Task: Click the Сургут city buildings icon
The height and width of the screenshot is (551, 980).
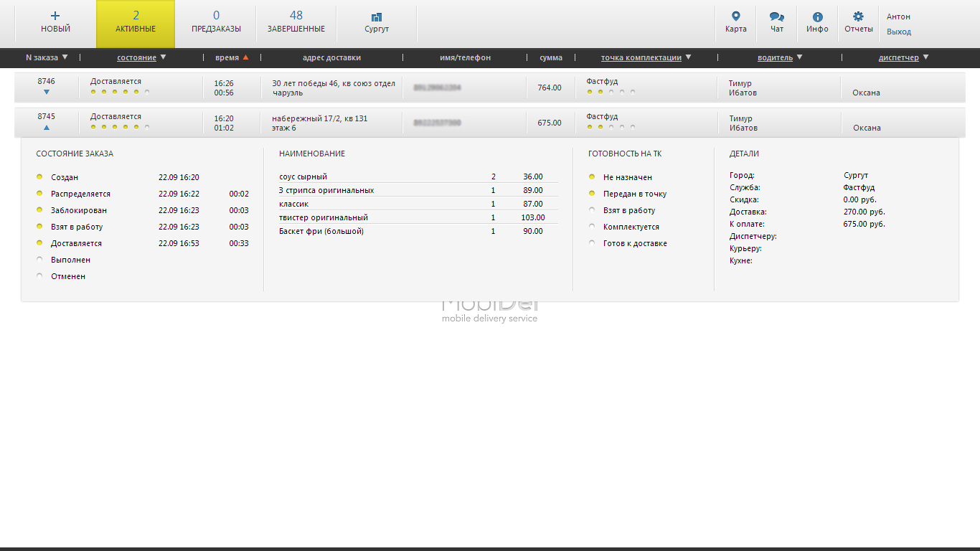Action: coord(377,17)
